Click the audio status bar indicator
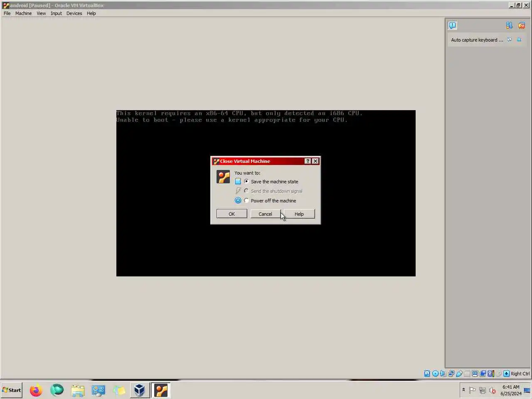The height and width of the screenshot is (399, 532). click(x=443, y=374)
